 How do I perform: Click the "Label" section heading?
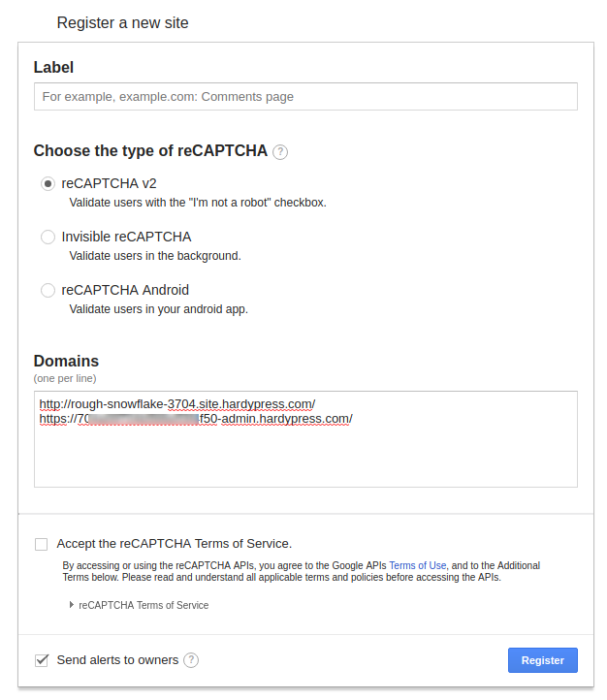click(x=53, y=67)
